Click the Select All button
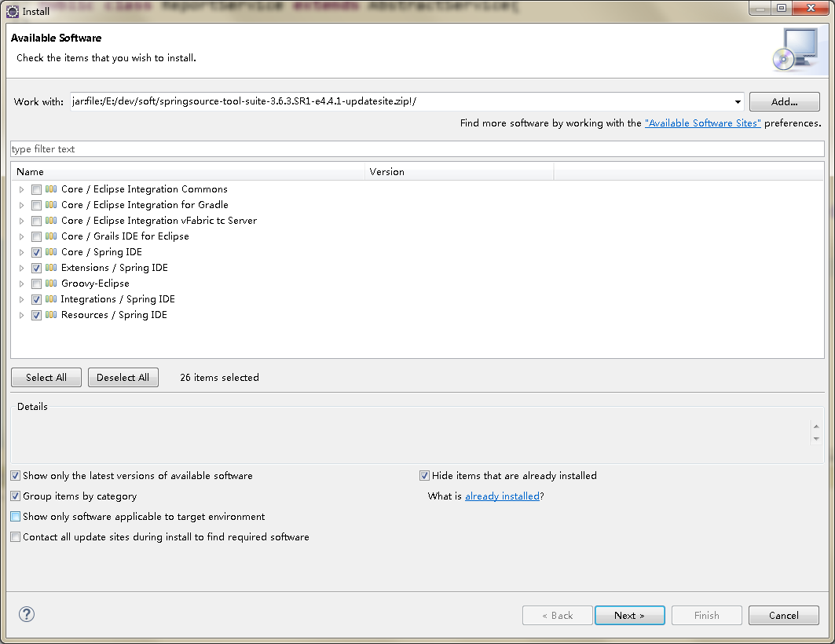This screenshot has width=835, height=644. [46, 377]
